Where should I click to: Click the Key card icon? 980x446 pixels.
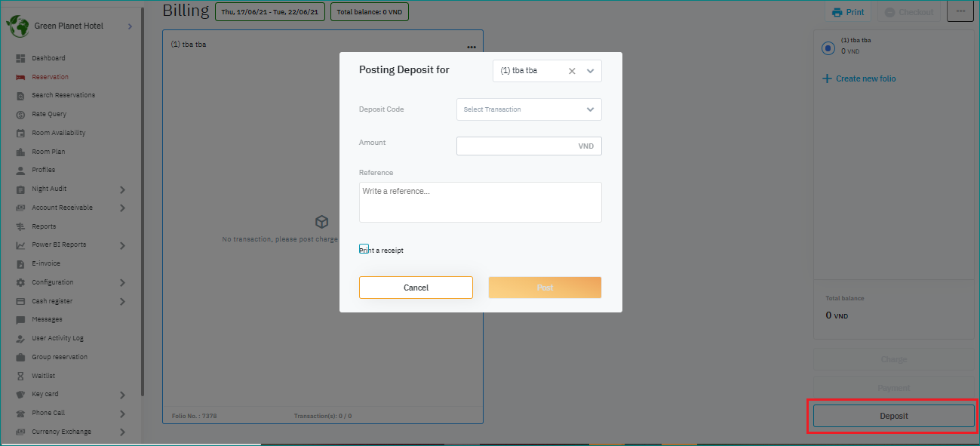pos(20,395)
